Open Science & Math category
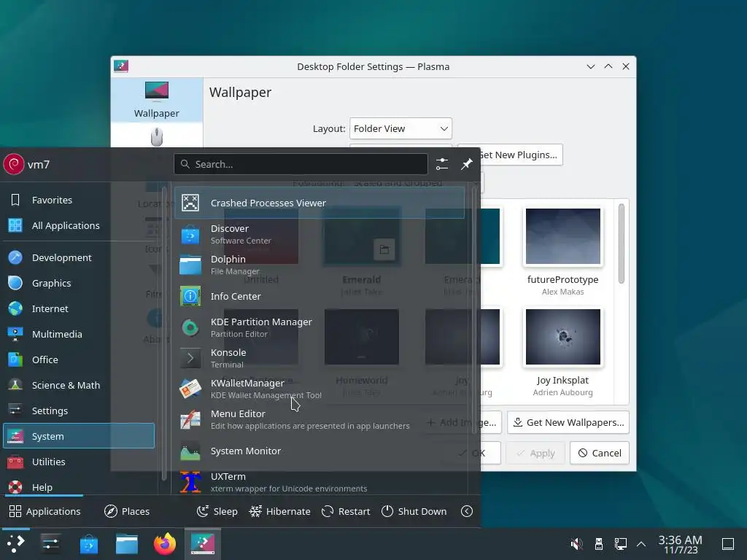Screen dimensions: 747x560 tap(79, 385)
